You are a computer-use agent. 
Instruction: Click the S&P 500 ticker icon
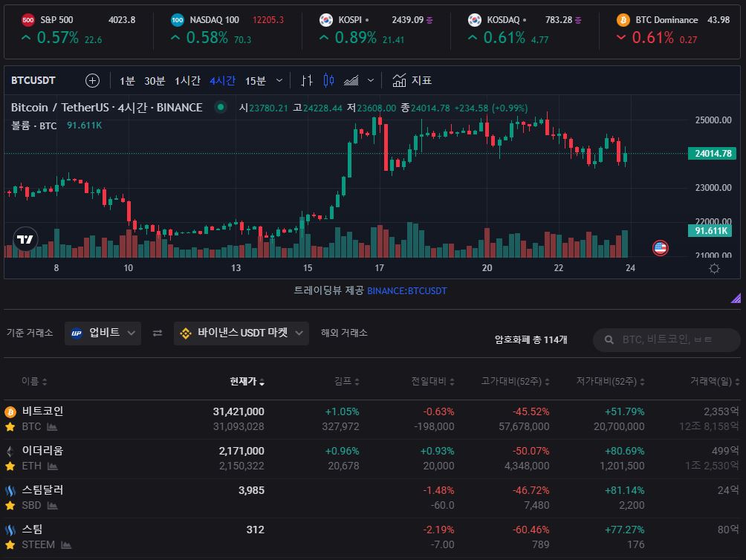(x=28, y=20)
